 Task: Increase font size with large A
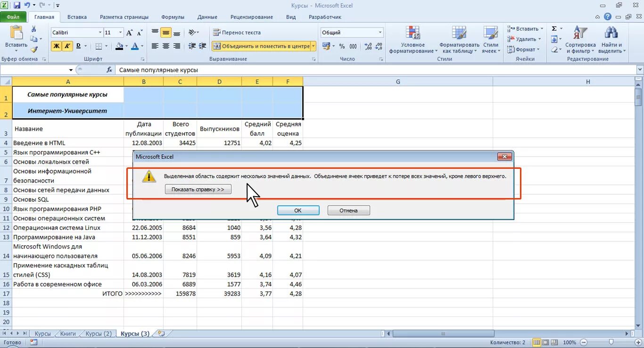click(130, 33)
